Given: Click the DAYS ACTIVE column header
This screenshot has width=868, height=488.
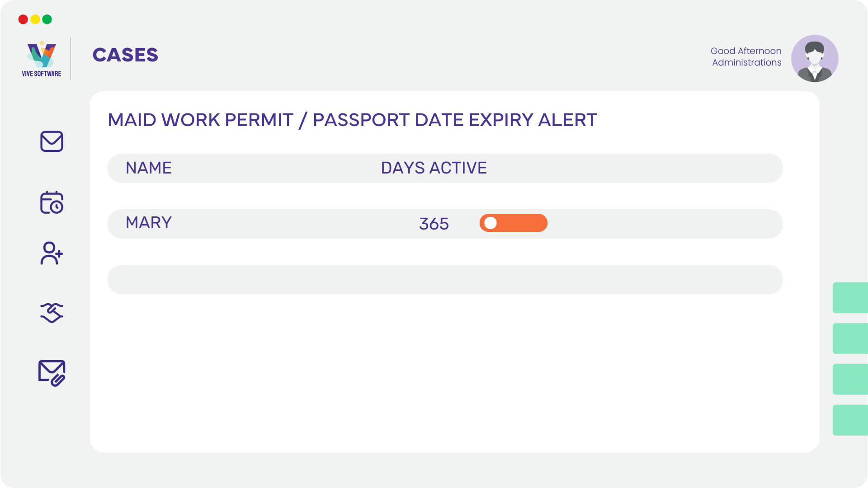Looking at the screenshot, I should 434,168.
